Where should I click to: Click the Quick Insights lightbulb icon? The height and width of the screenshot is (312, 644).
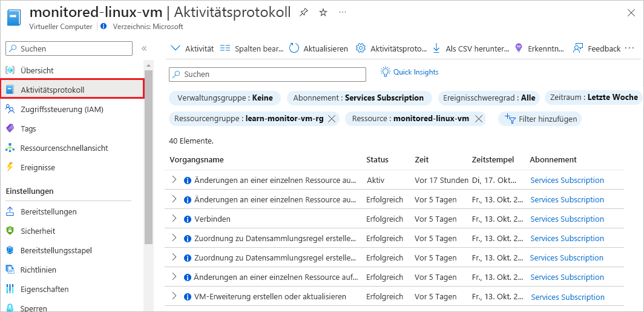385,72
